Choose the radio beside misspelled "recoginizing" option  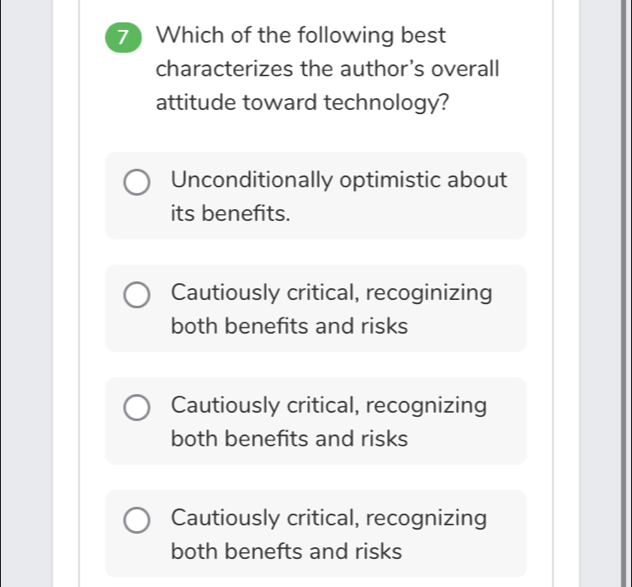pos(138,295)
